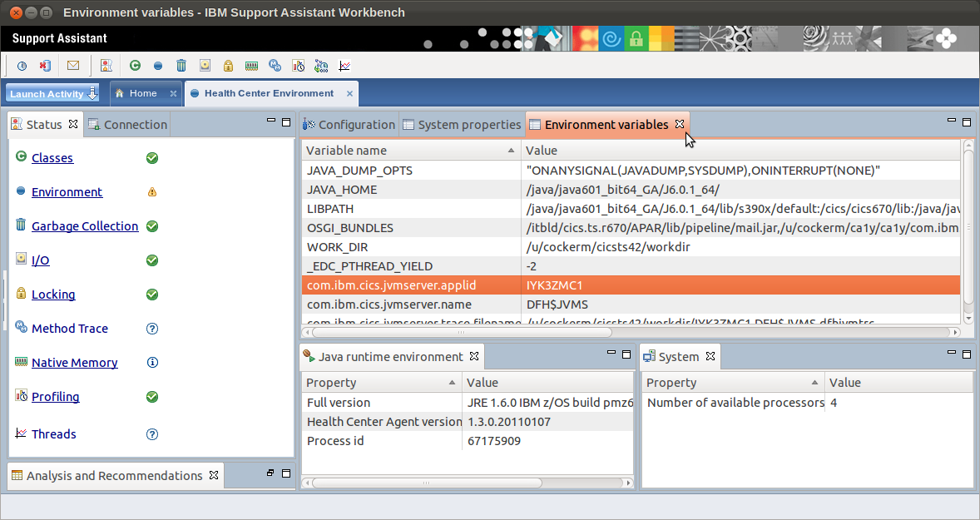980x520 pixels.
Task: Open the Status view toolbar icon
Action: point(106,66)
